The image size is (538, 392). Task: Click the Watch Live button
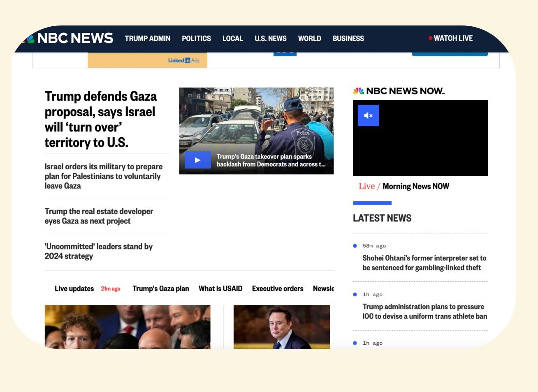tap(451, 38)
